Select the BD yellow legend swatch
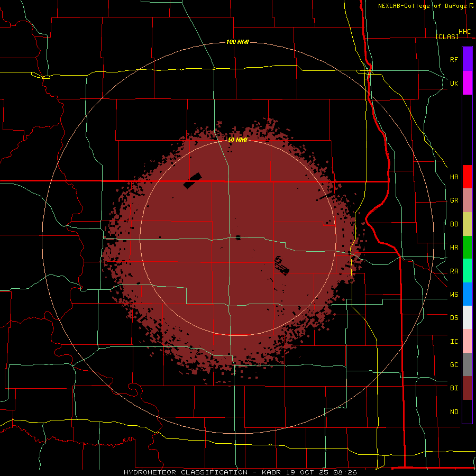The height and width of the screenshot is (476, 476). click(467, 224)
